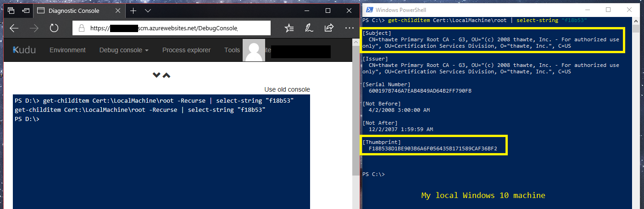Open web notes pen icon
Viewport: 644px width, 209px height.
[309, 28]
